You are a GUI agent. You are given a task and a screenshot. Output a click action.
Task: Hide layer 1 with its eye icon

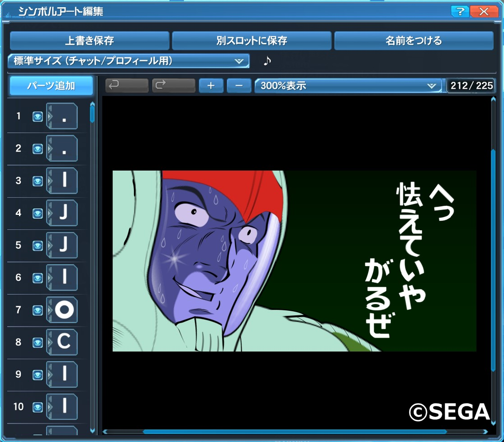[x=38, y=116]
